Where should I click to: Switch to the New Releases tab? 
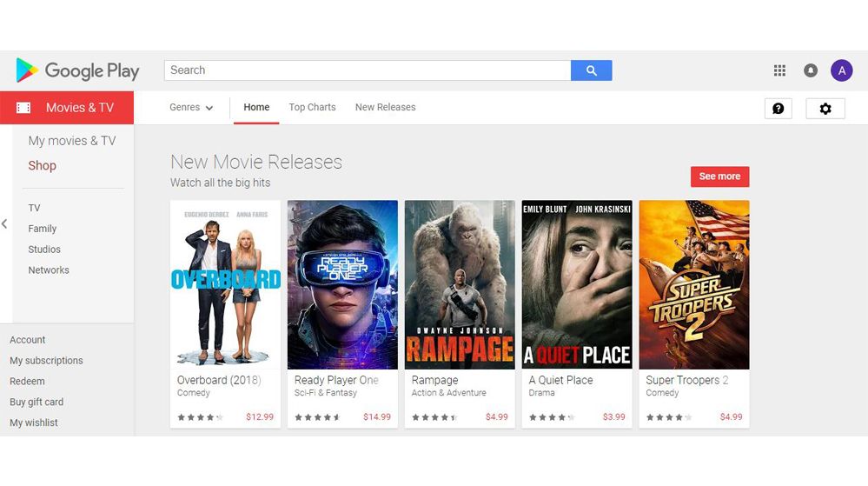[385, 108]
